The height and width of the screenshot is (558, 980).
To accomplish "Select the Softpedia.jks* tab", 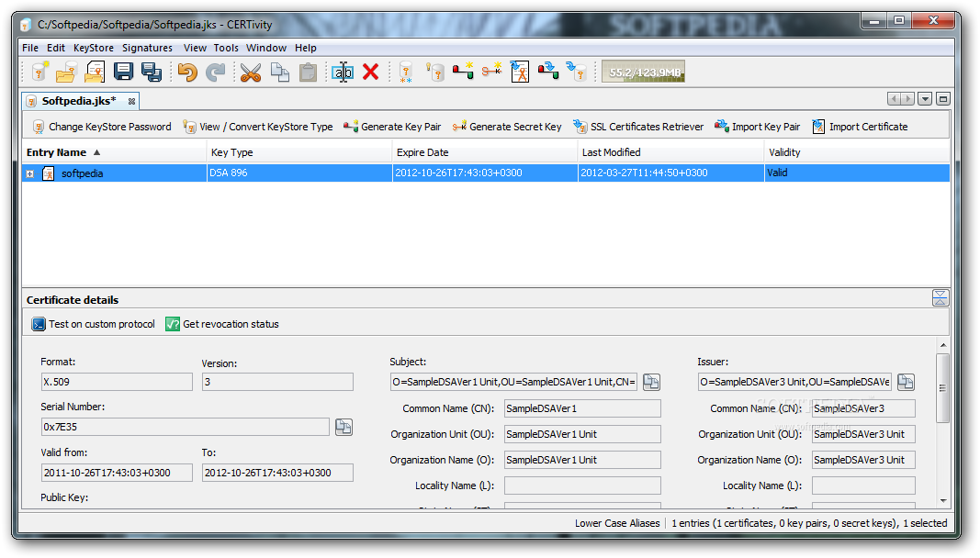I will click(79, 101).
